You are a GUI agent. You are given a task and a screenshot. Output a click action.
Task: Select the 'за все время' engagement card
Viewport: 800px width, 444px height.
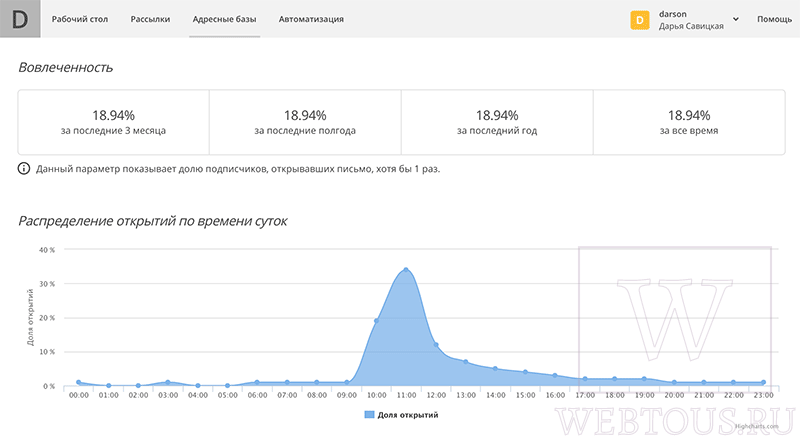[689, 122]
